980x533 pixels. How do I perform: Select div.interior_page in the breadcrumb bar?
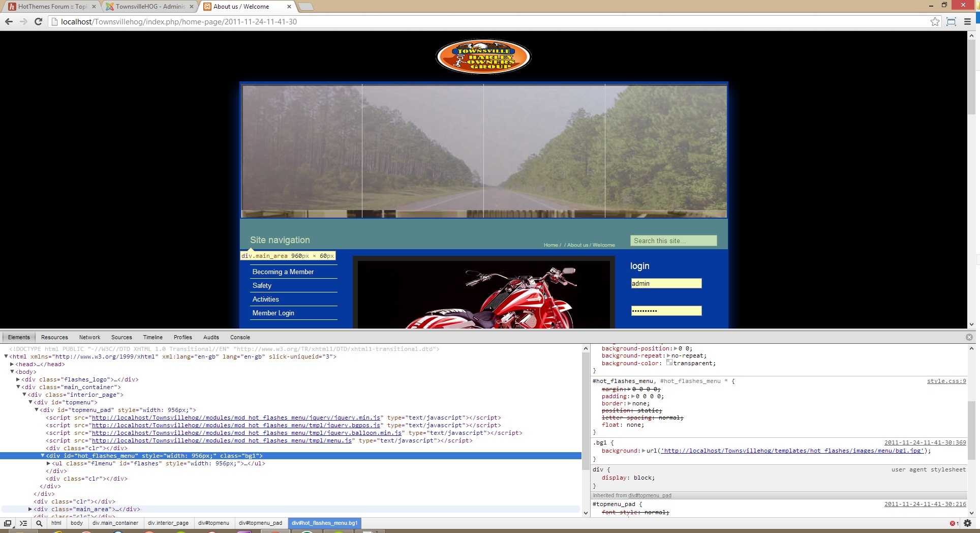(168, 523)
